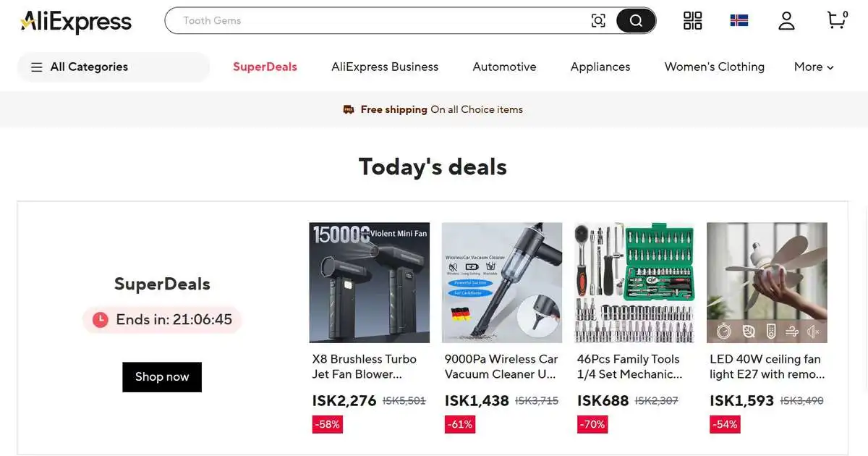Click the free shipping truck icon
The width and height of the screenshot is (868, 456).
349,109
